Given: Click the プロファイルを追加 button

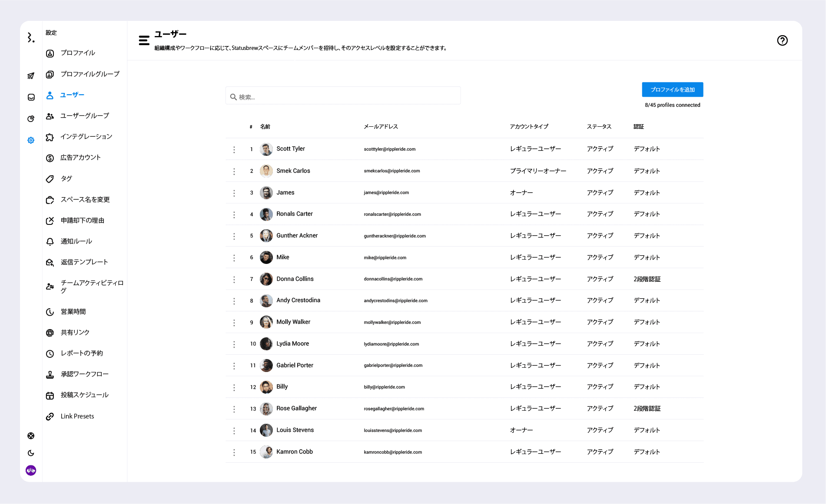Looking at the screenshot, I should pos(672,89).
